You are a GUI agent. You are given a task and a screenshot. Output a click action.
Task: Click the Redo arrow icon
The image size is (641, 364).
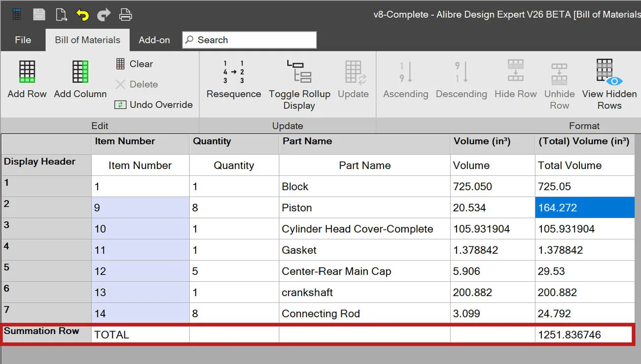click(x=104, y=15)
